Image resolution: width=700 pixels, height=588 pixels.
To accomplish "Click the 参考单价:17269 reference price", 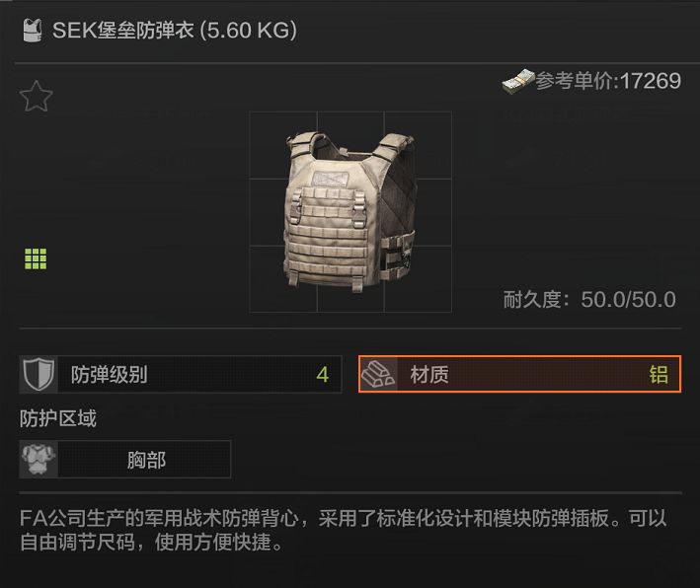I will coord(608,81).
